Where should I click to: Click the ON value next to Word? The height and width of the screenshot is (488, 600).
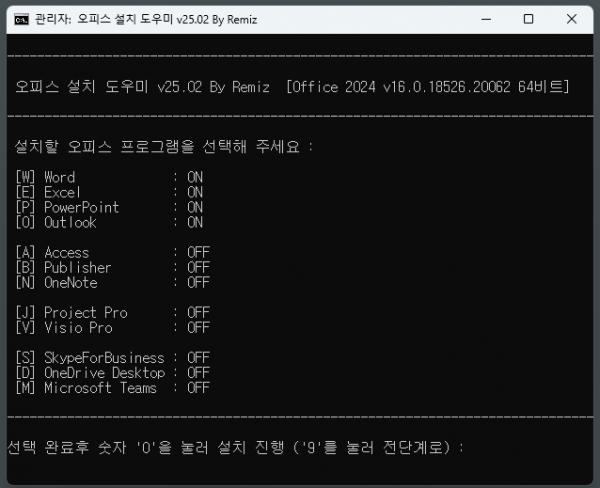(x=195, y=177)
